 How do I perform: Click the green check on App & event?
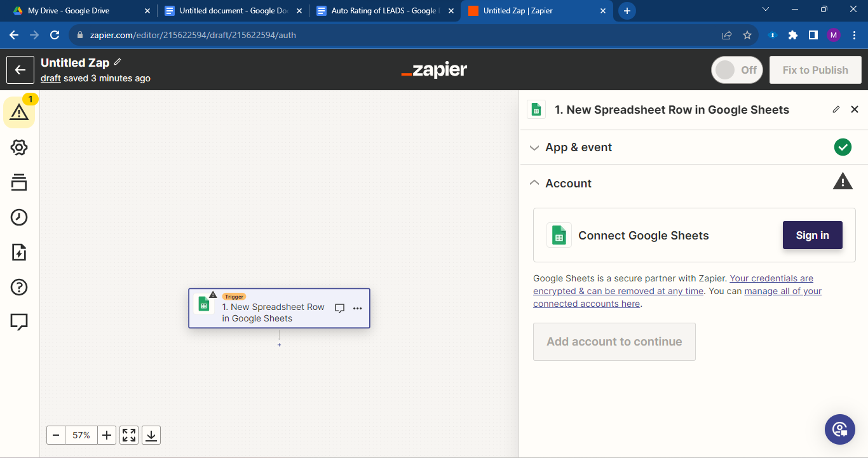pos(843,147)
